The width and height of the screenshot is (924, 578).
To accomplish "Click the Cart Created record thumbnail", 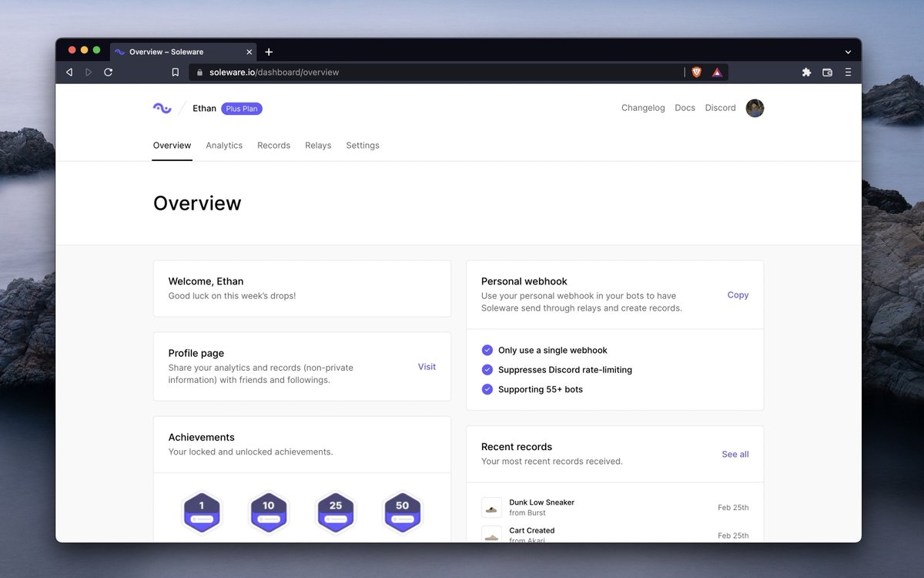I will tap(491, 534).
